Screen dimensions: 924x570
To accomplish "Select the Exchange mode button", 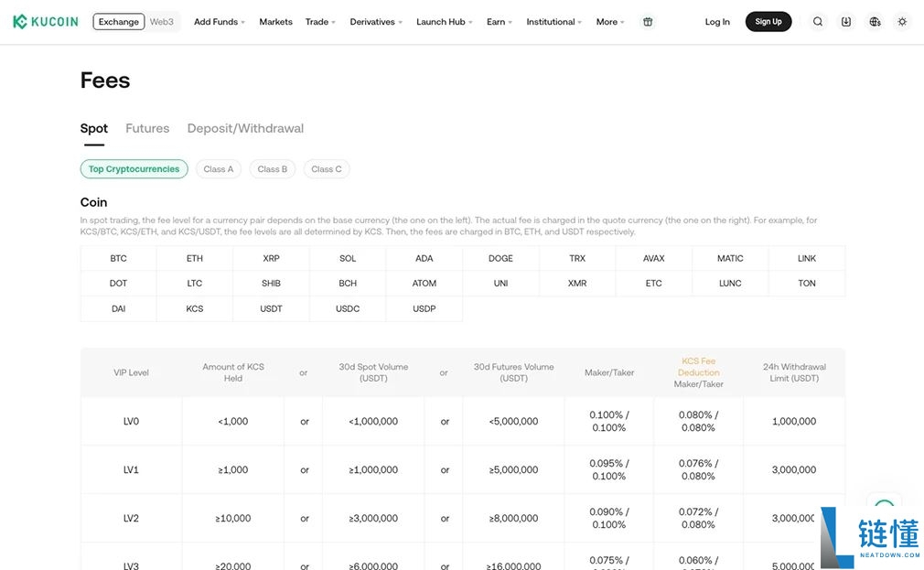I will (x=119, y=22).
